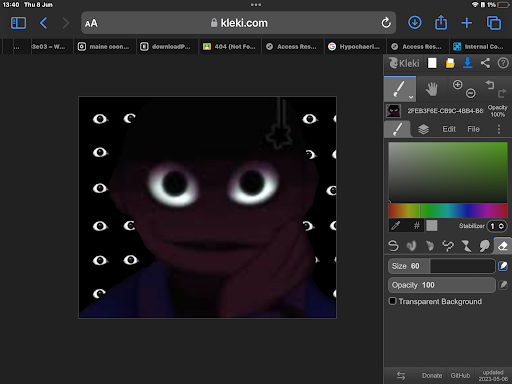Show the Safari tab overview
The image size is (512, 384).
pos(494,23)
